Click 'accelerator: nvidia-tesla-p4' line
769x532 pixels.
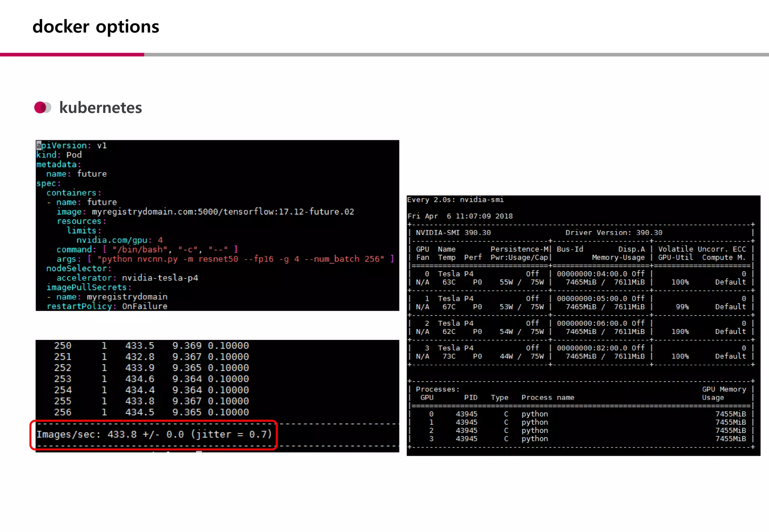127,278
